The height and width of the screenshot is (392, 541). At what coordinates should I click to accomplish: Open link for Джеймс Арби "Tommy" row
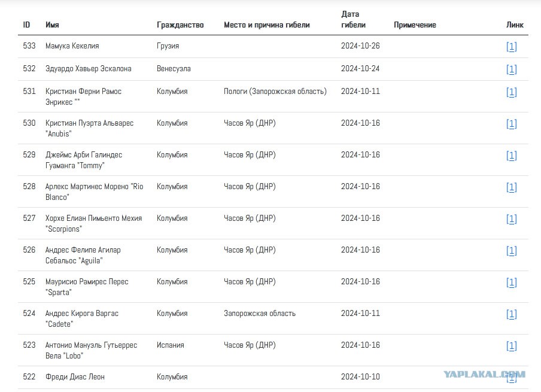click(511, 155)
